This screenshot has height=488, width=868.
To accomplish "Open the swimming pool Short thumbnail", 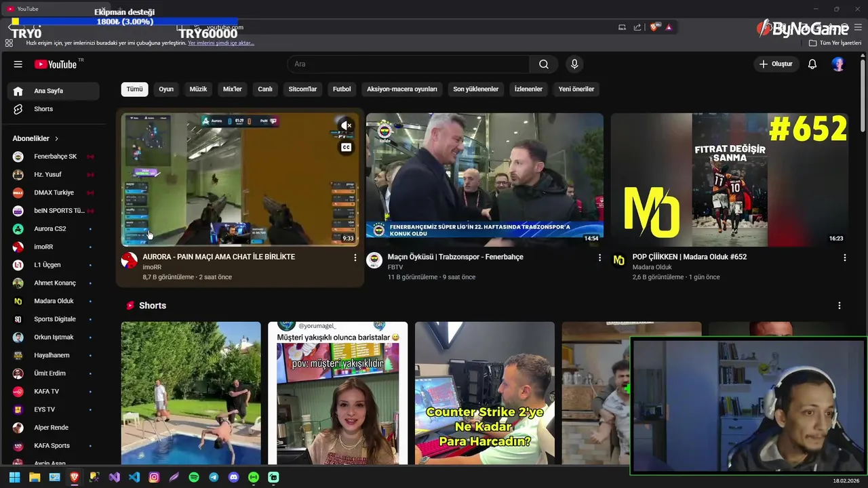I will coord(191,393).
